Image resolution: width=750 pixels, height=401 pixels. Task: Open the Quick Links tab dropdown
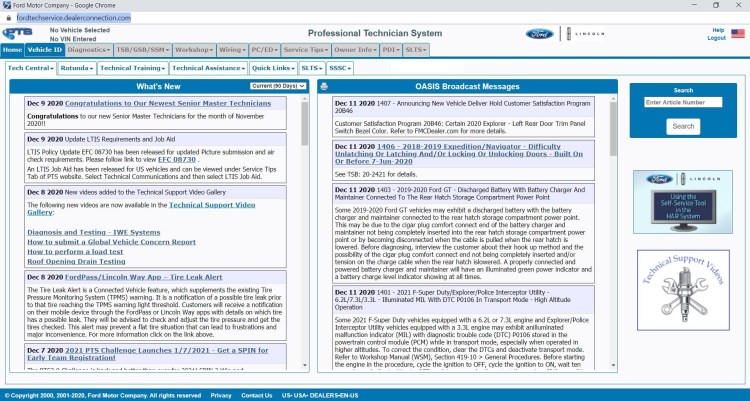[272, 68]
